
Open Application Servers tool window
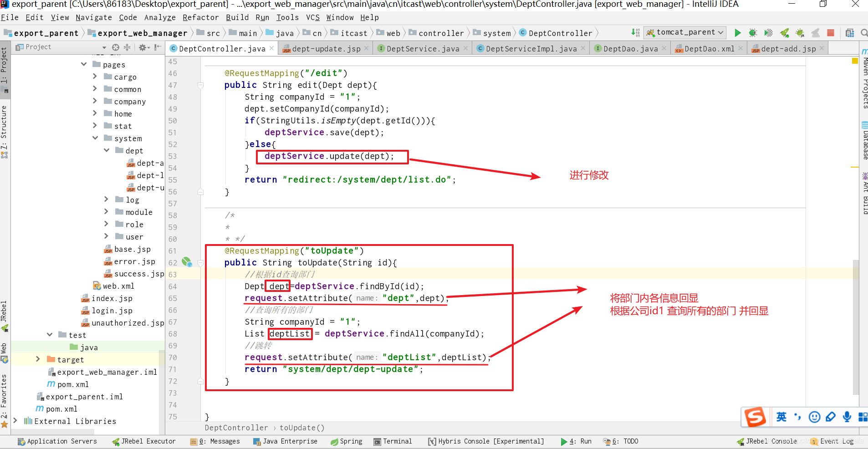[57, 441]
